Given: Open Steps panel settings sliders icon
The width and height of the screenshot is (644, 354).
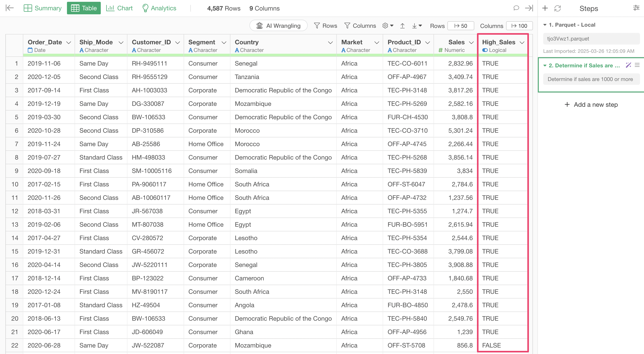Looking at the screenshot, I should click(636, 8).
